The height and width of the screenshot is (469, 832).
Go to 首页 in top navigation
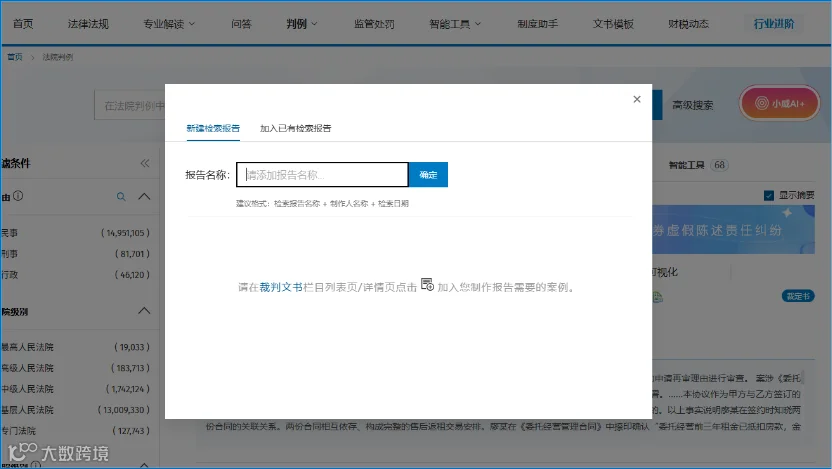coord(23,24)
